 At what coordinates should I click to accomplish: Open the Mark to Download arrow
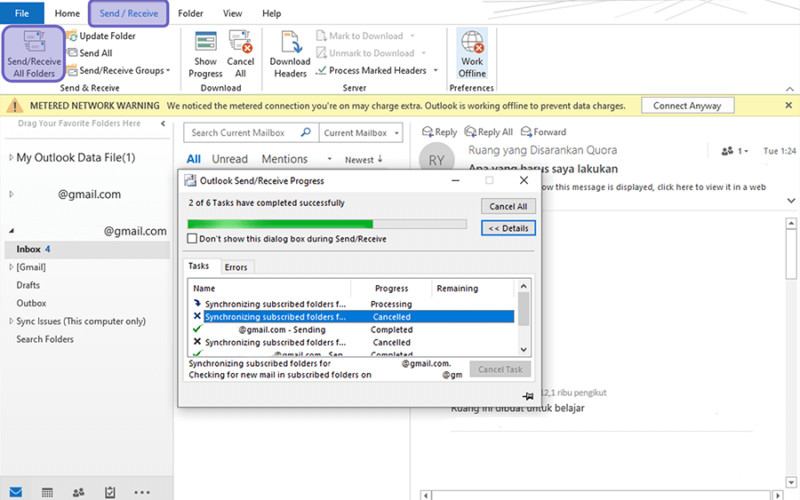tap(412, 36)
